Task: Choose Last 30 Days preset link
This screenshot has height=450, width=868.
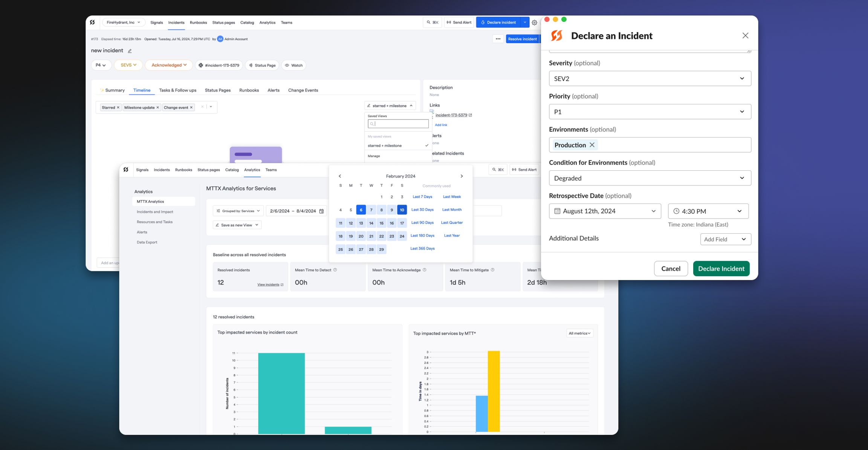Action: tap(422, 210)
